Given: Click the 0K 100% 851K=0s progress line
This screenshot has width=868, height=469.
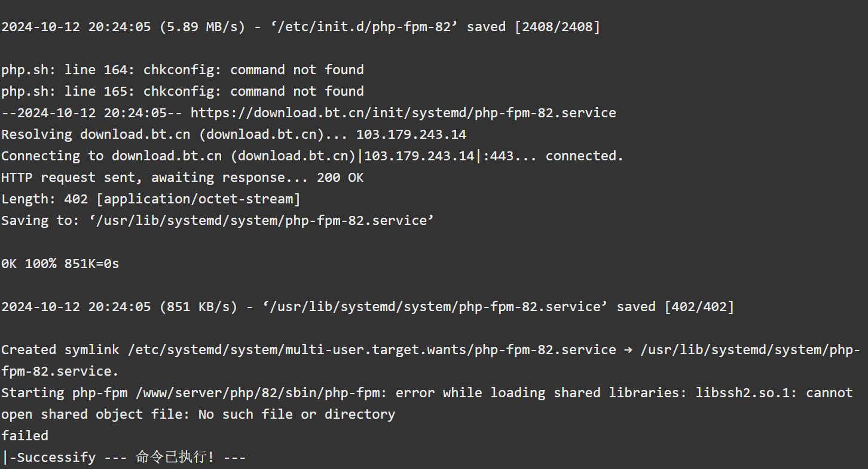Looking at the screenshot, I should (60, 263).
